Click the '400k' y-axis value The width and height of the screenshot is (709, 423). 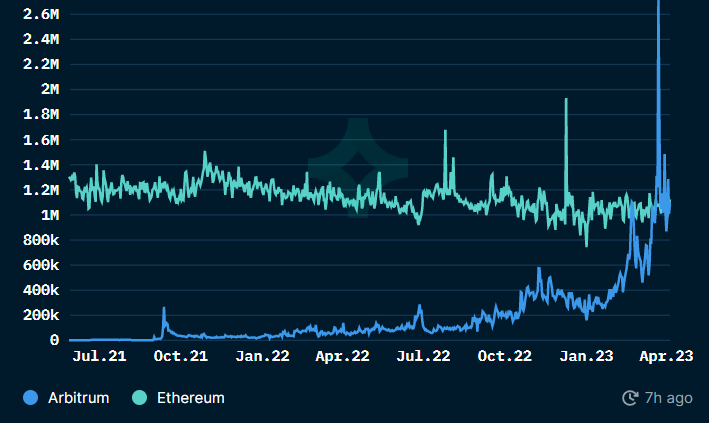pyautogui.click(x=41, y=290)
